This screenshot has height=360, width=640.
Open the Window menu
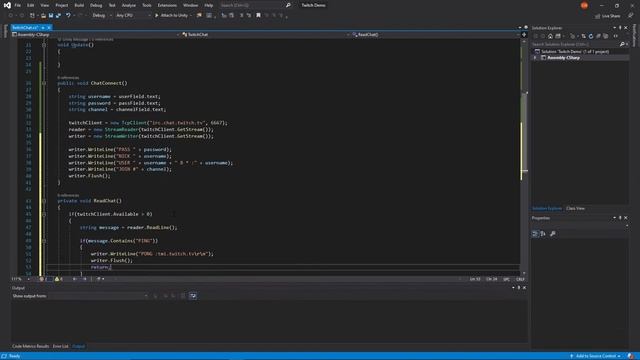190,5
